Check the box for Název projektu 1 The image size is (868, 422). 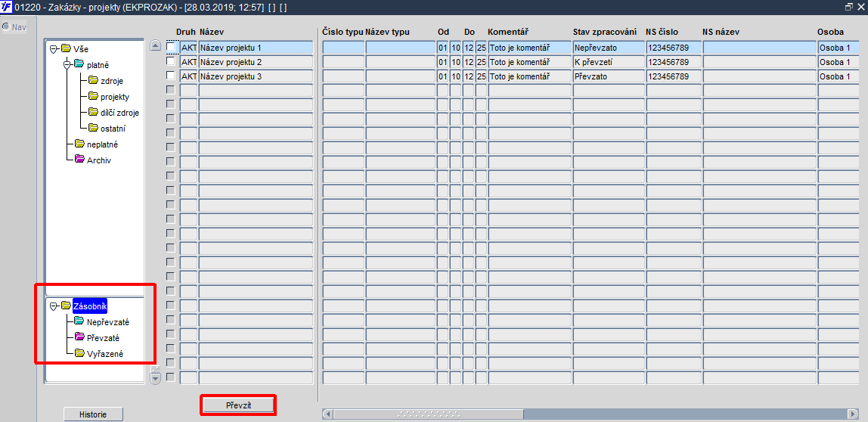(171, 47)
